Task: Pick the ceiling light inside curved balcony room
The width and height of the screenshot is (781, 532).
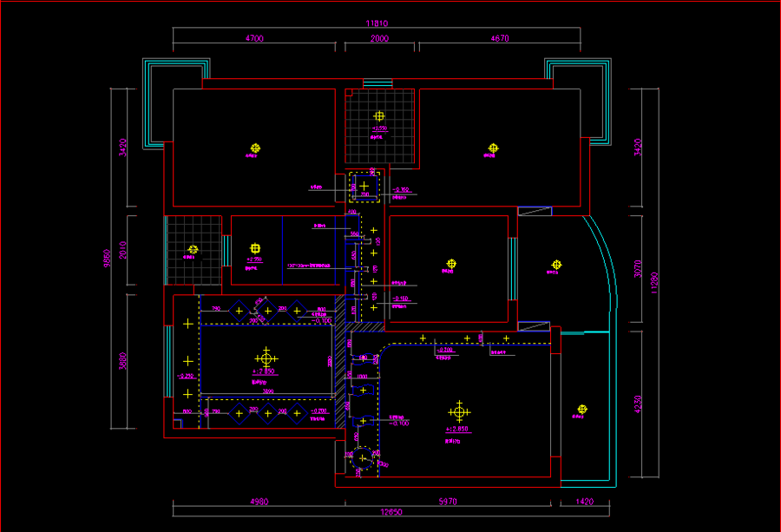Action: pos(556,265)
